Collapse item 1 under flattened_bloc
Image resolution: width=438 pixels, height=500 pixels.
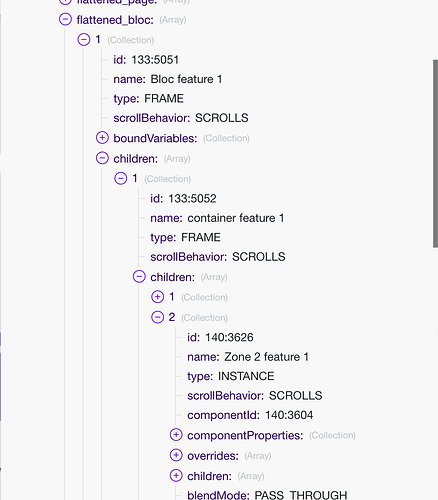pos(84,40)
